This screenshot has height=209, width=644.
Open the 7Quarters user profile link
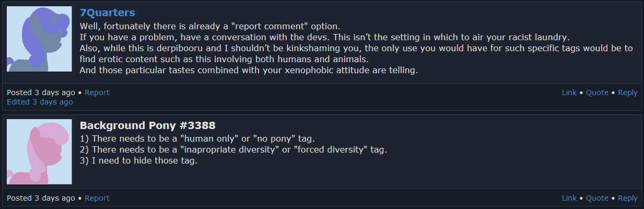107,13
